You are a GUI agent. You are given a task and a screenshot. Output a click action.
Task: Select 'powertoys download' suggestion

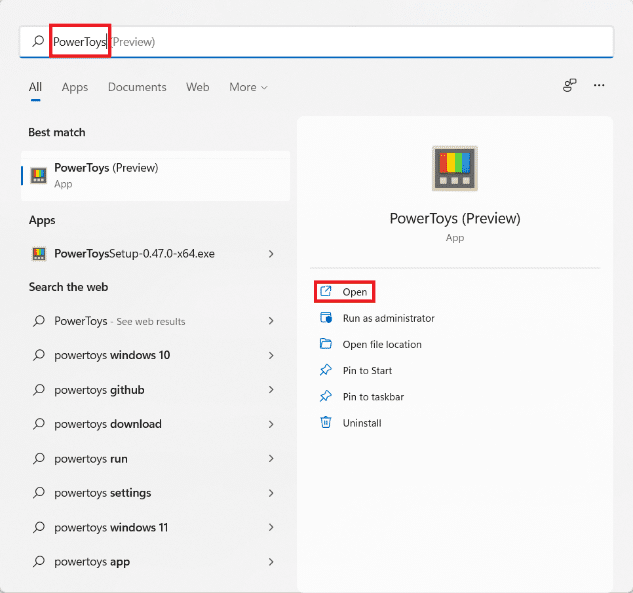click(155, 424)
